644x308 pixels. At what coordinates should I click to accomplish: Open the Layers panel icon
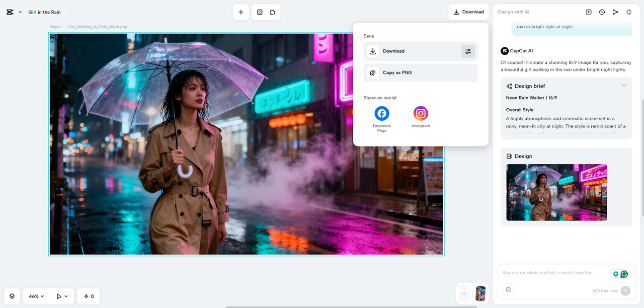pyautogui.click(x=12, y=296)
